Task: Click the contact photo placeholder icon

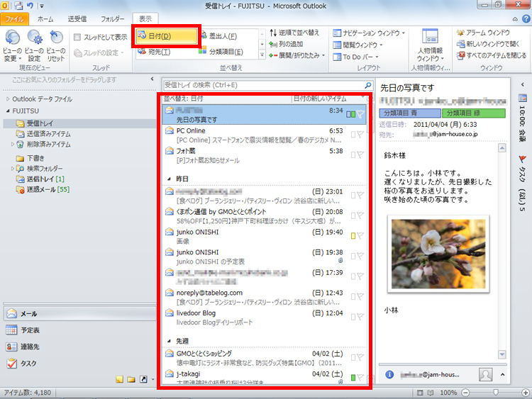Action: [x=485, y=375]
